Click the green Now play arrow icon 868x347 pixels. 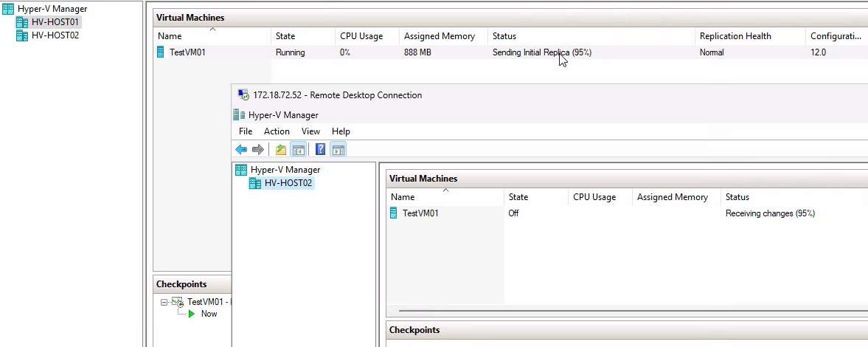click(x=192, y=314)
